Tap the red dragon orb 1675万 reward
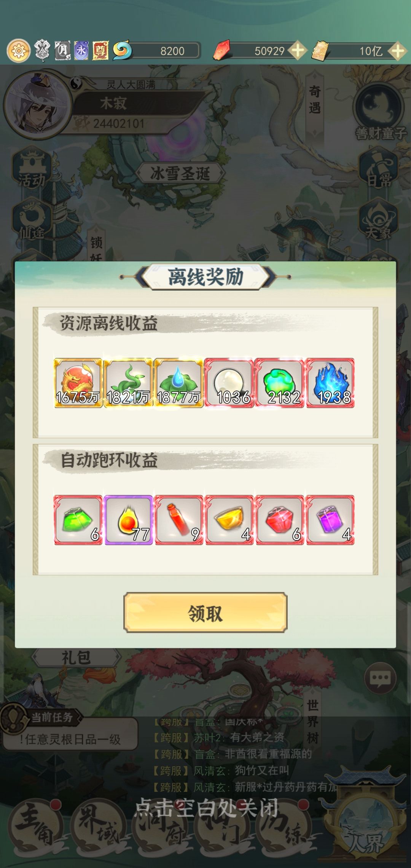This screenshot has width=411, height=868. (78, 383)
